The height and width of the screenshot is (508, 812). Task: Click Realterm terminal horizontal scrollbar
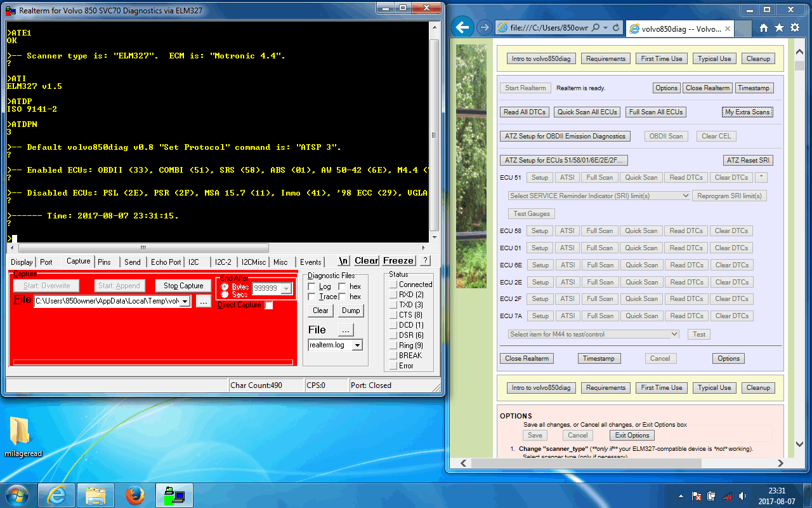(x=217, y=247)
